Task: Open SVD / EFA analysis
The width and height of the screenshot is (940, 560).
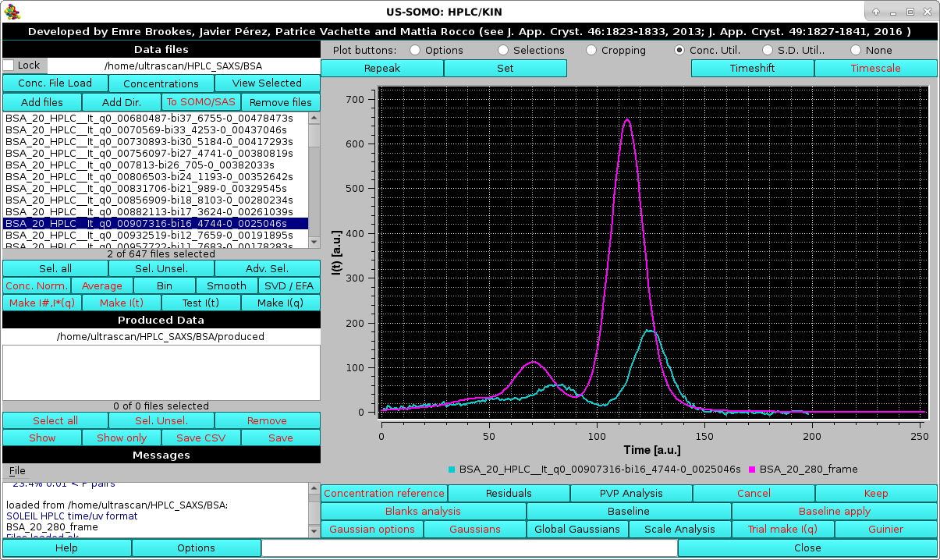Action: click(x=289, y=285)
